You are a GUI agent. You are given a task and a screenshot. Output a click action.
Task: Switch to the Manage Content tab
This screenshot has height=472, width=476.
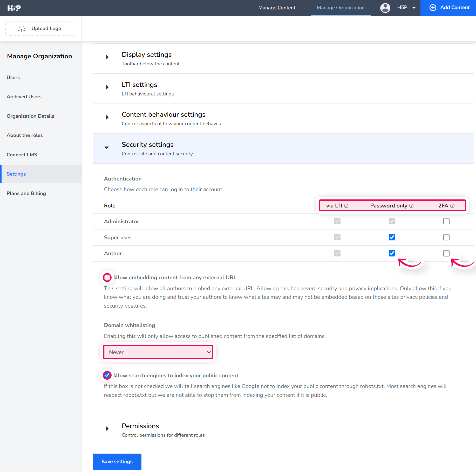pyautogui.click(x=277, y=8)
